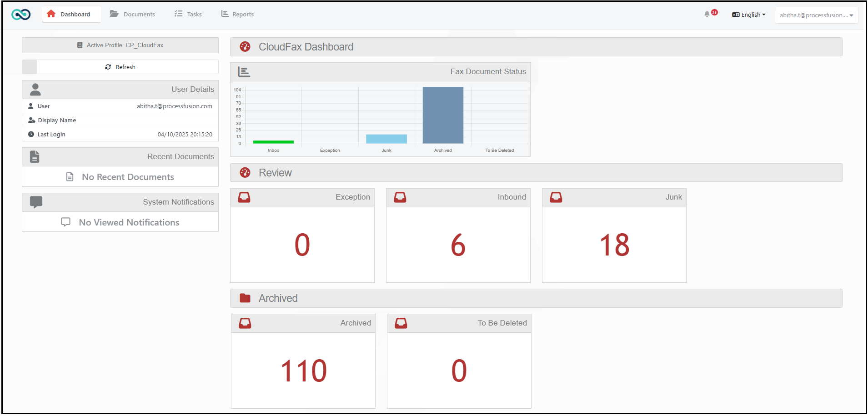868x416 pixels.
Task: Open the Tasks tab
Action: pos(188,14)
